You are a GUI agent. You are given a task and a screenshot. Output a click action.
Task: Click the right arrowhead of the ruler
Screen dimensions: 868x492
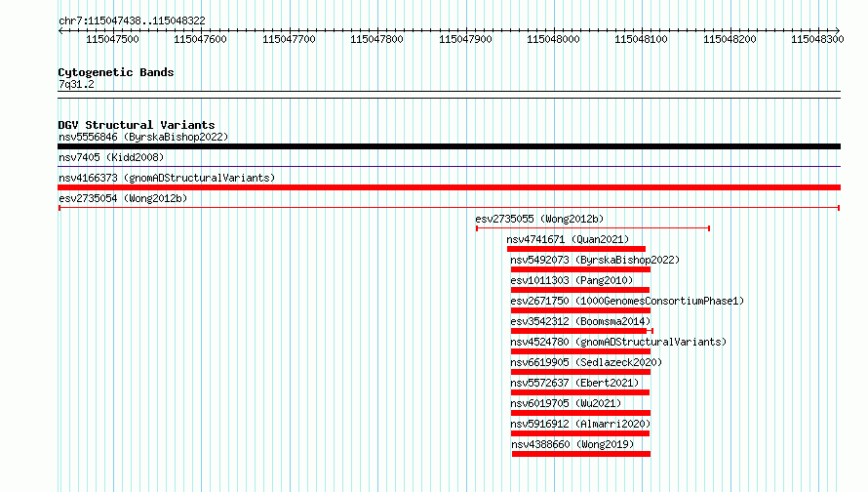pyautogui.click(x=838, y=30)
